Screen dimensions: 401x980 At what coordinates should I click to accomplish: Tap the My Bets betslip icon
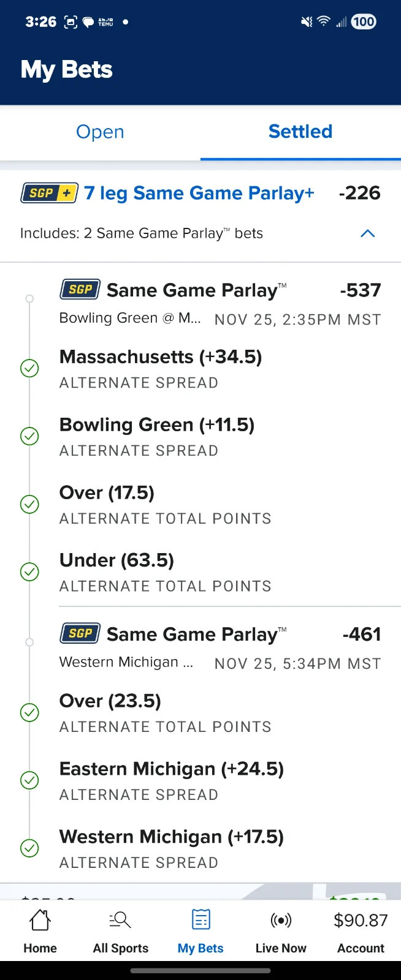200,919
